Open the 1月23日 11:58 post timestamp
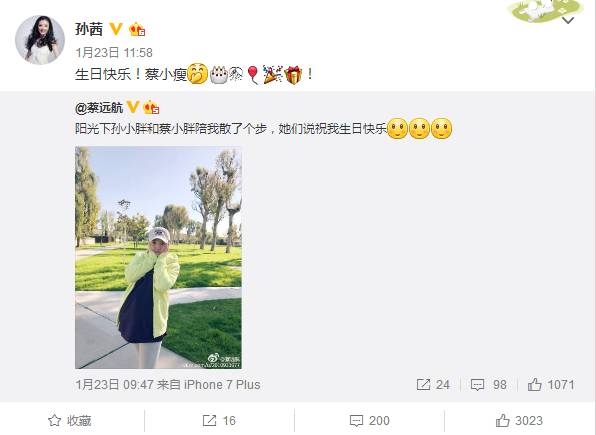 tap(114, 52)
